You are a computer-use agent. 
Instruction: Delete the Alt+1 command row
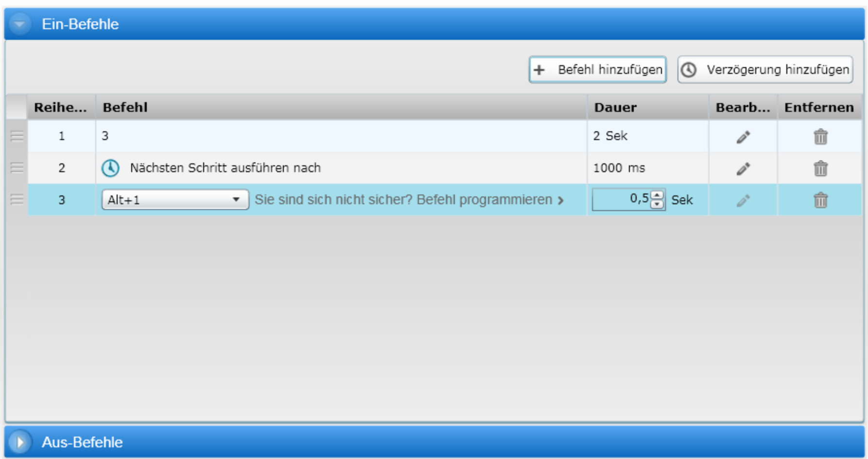click(820, 200)
